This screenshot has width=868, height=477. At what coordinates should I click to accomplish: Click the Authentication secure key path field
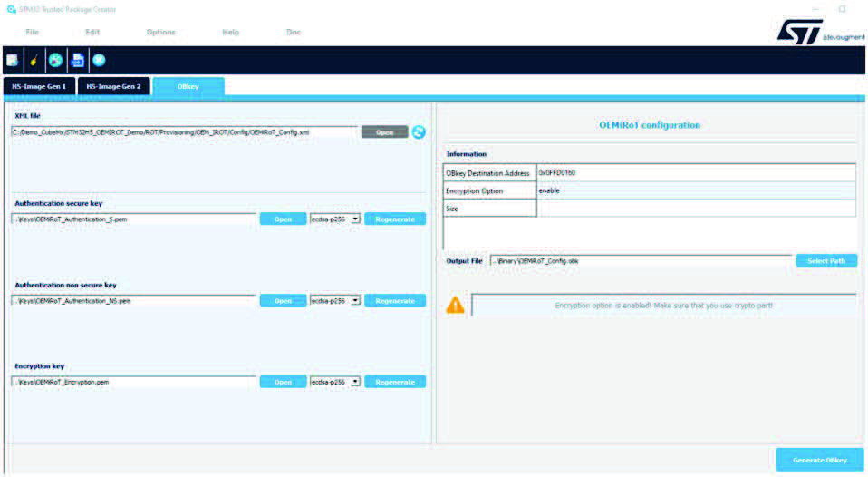click(133, 219)
